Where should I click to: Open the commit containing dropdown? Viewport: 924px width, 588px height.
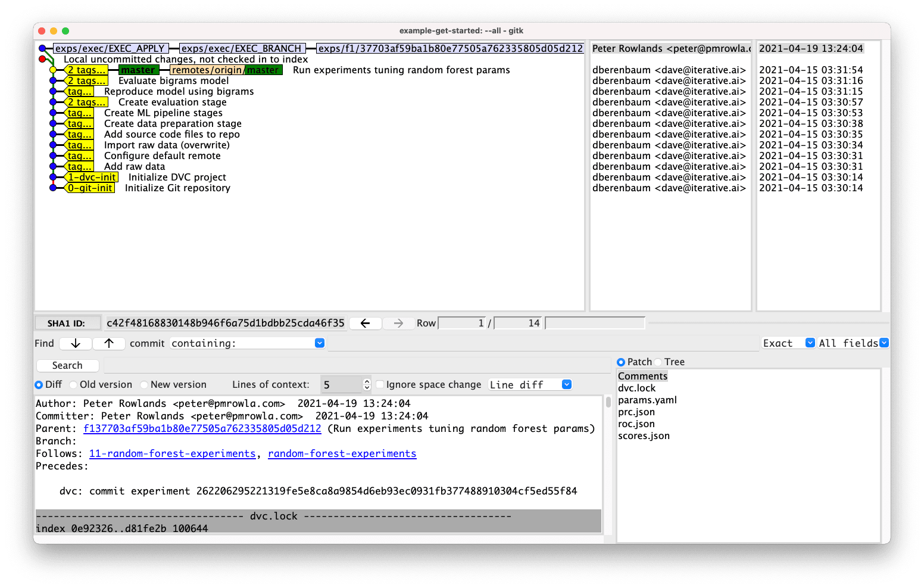[x=319, y=343]
